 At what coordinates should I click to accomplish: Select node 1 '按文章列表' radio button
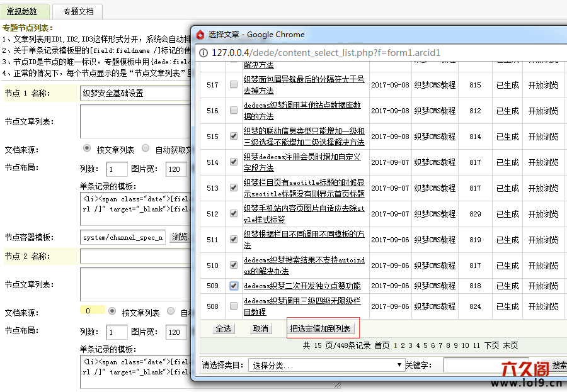click(87, 148)
